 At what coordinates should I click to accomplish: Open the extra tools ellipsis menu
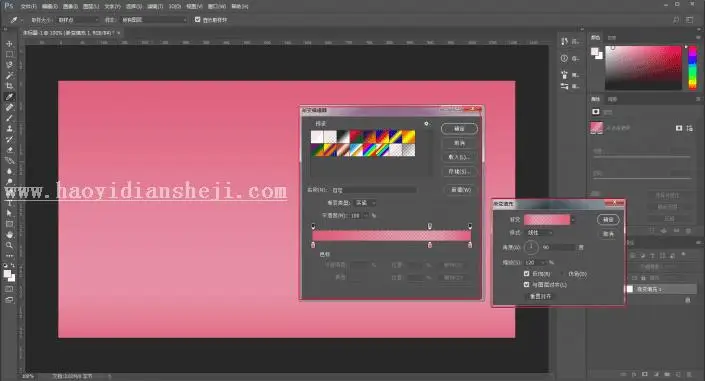point(9,255)
